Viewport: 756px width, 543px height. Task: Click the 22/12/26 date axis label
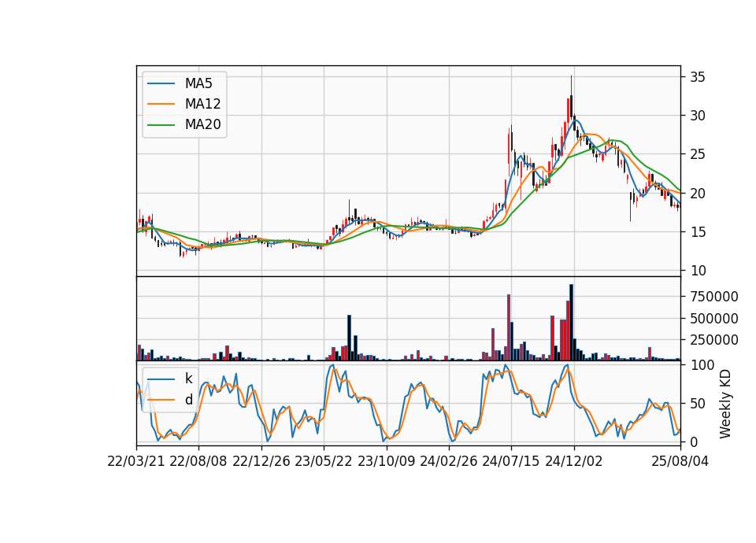click(x=261, y=462)
